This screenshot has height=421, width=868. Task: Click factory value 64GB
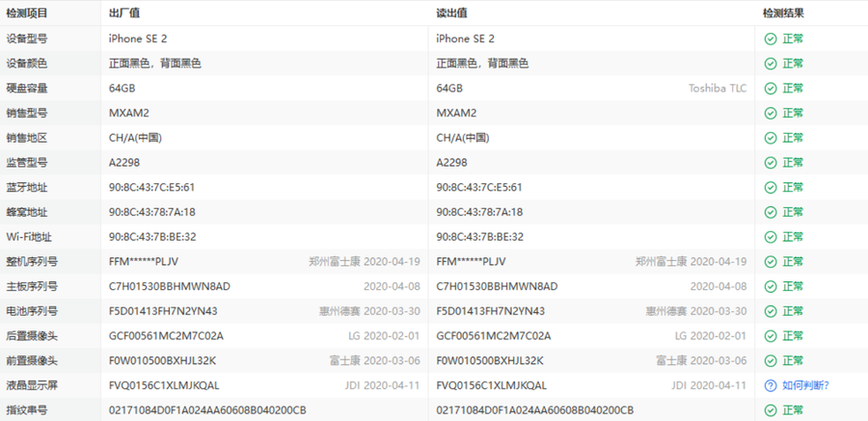(x=122, y=89)
